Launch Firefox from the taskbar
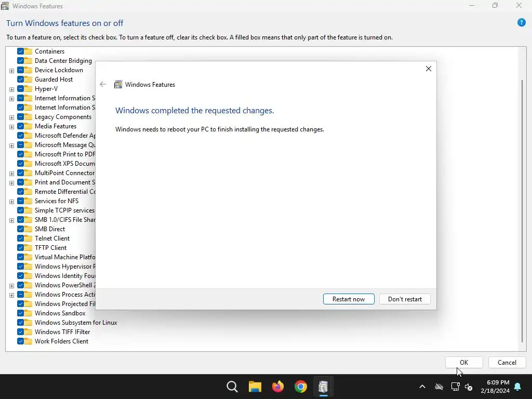This screenshot has height=399, width=532. pyautogui.click(x=278, y=387)
